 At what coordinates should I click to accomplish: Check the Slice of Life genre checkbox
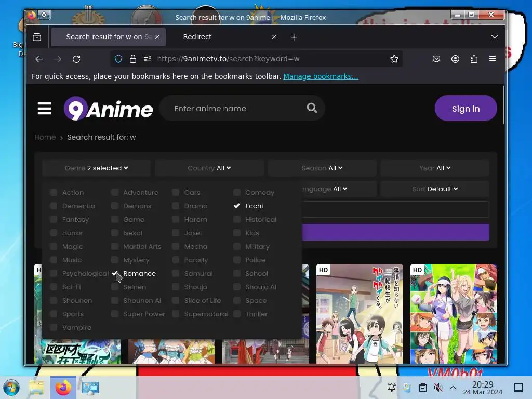pos(176,301)
